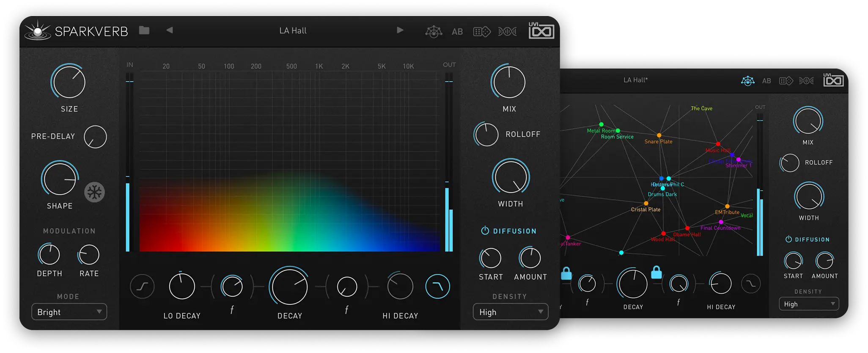Click the DNA mutate icon in main window
Viewport: 868px width, 353px height.
pyautogui.click(x=507, y=32)
